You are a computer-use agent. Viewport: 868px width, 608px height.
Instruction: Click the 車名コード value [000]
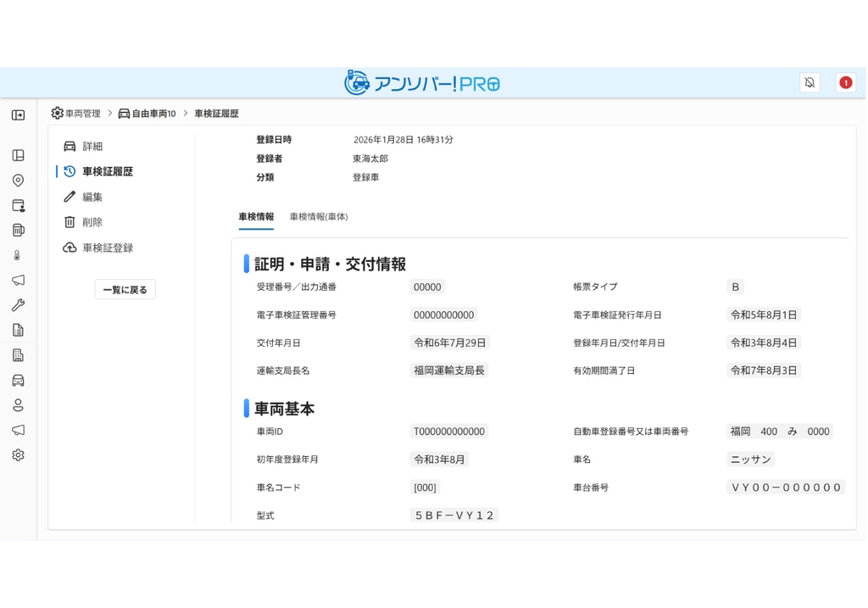click(x=425, y=488)
